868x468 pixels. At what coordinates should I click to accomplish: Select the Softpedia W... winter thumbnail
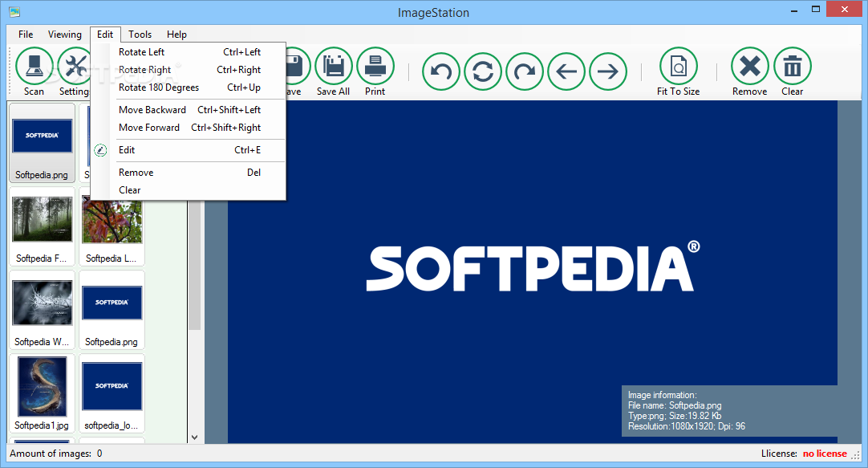tap(42, 310)
